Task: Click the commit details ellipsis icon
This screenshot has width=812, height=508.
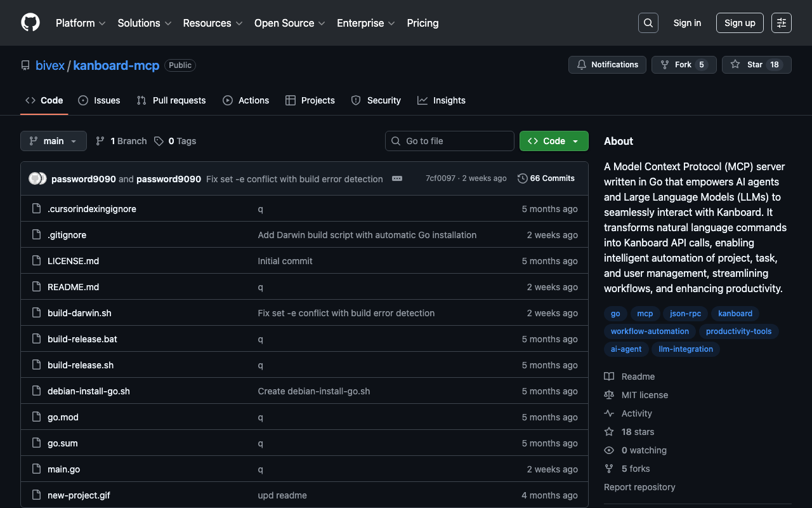Action: (397, 178)
